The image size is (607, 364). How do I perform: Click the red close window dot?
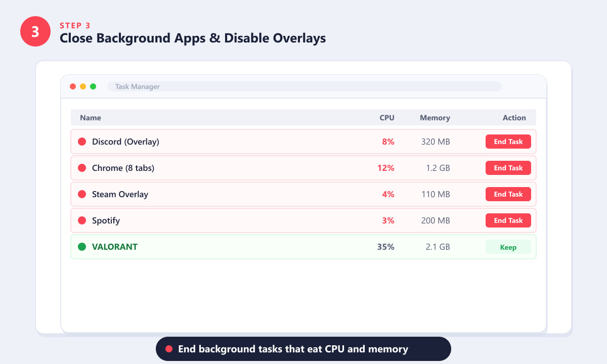point(73,86)
